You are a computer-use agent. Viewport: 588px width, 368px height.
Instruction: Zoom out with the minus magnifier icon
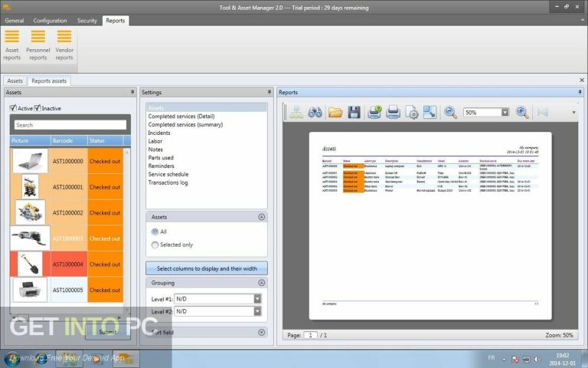(451, 113)
